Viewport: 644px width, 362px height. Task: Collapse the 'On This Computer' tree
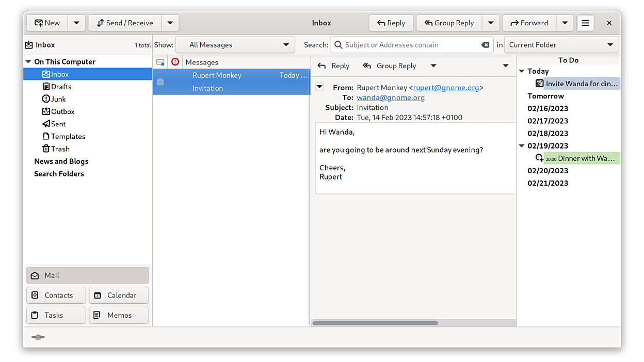pyautogui.click(x=28, y=62)
